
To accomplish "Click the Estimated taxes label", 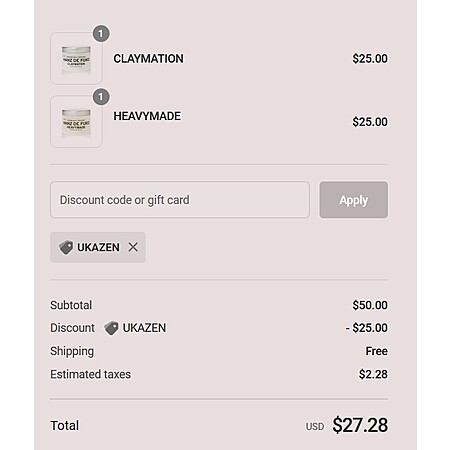I will tap(91, 374).
